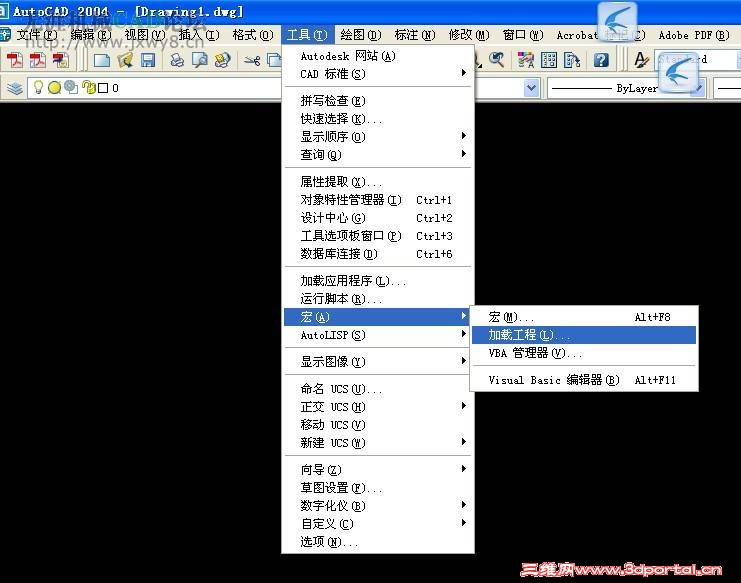Open the 视图 menu
The height and width of the screenshot is (583, 741).
point(145,35)
